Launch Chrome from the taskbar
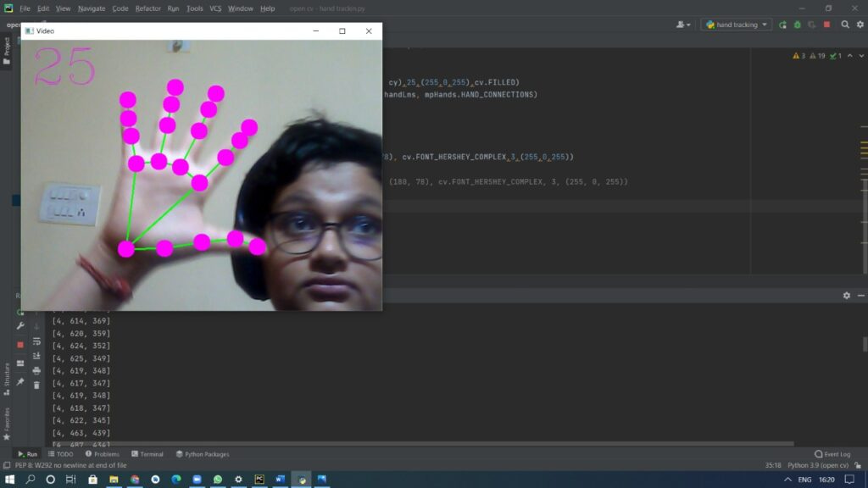The image size is (868, 488). 134,479
